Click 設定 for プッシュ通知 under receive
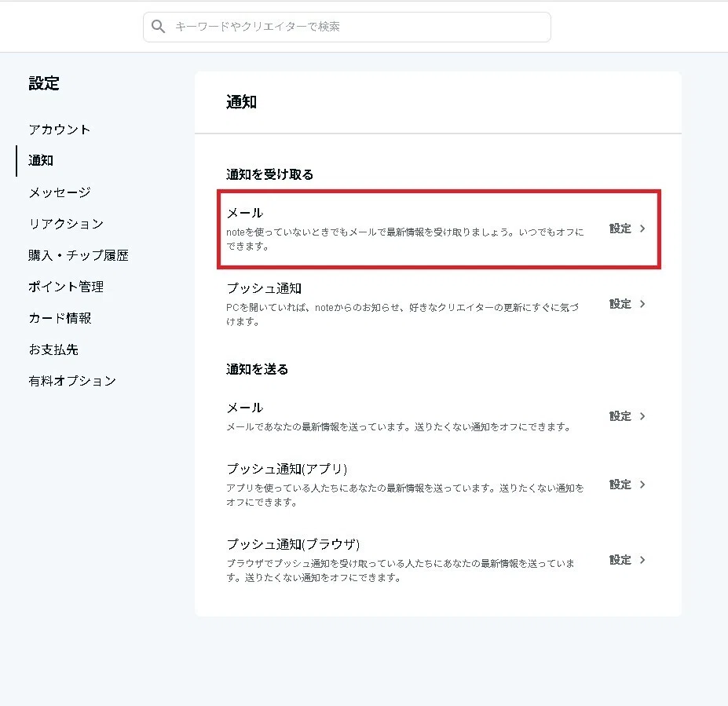728x706 pixels. click(x=620, y=304)
